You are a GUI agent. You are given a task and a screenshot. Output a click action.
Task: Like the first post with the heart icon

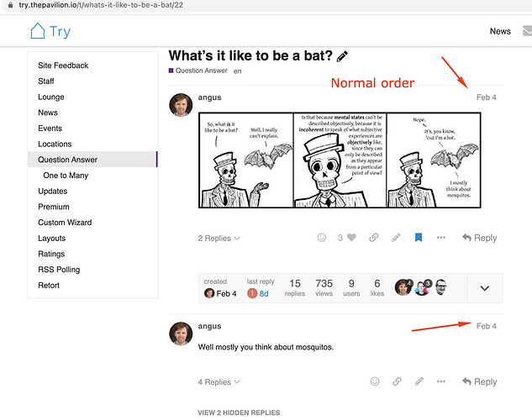coord(351,238)
